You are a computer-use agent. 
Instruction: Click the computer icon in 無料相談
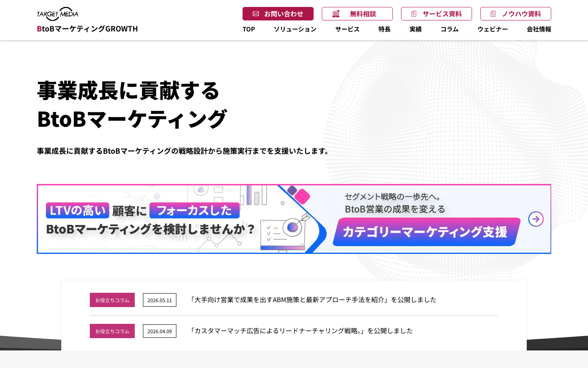click(x=336, y=14)
